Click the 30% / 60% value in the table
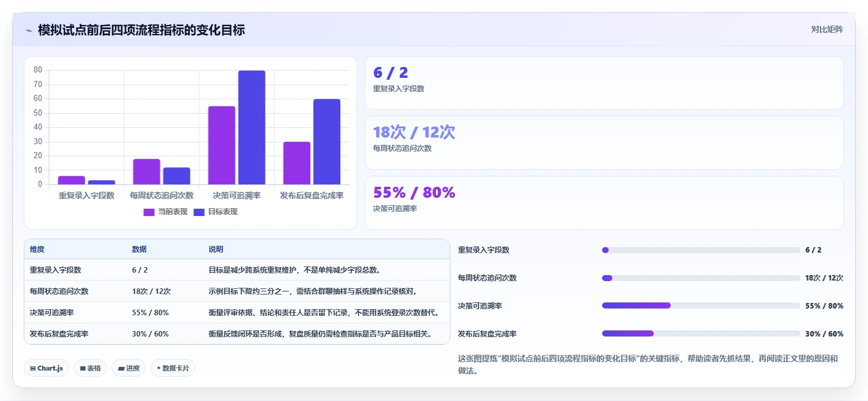868x401 pixels. [150, 333]
